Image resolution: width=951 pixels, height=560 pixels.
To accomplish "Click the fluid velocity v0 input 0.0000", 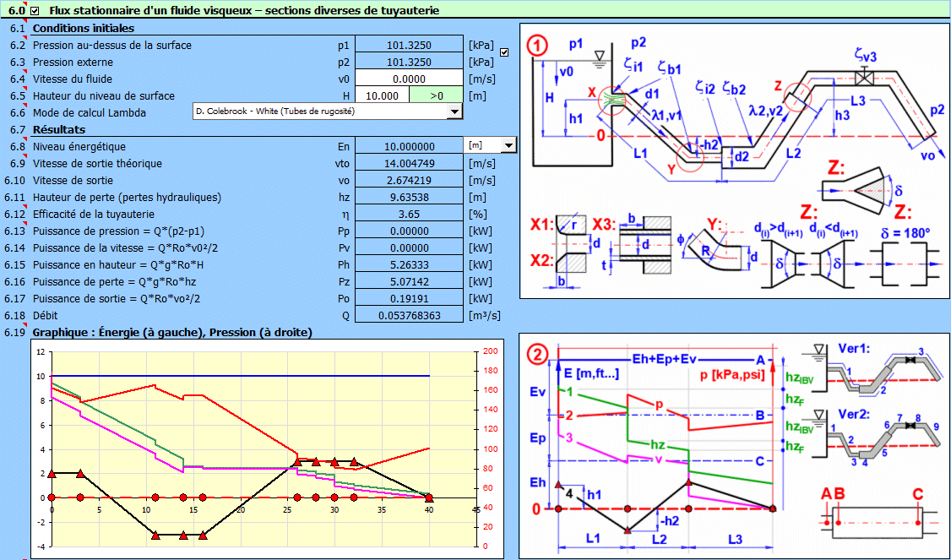I will 410,79.
